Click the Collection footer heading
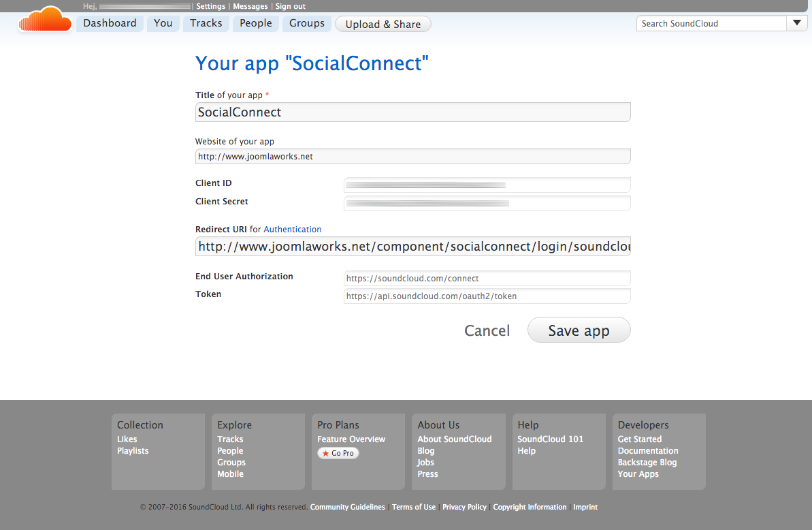Screen dimensions: 812x530 (x=140, y=425)
